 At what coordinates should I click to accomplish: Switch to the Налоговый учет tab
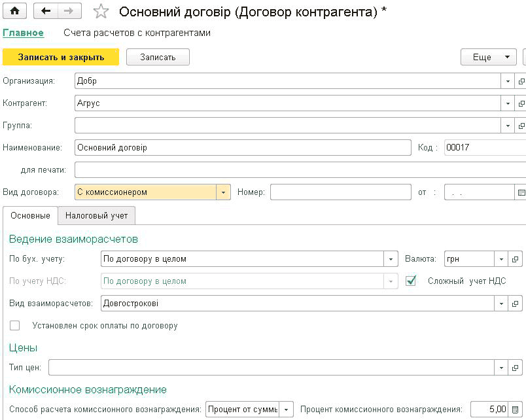coord(97,216)
